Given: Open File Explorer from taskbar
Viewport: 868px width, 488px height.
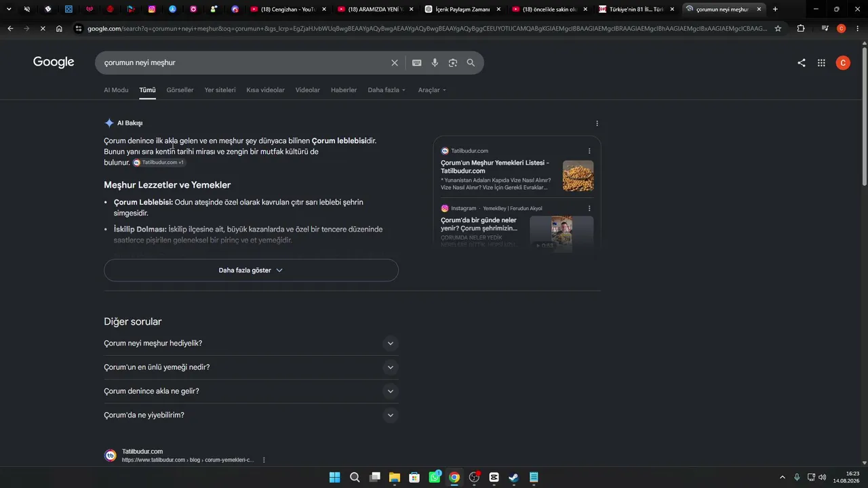Looking at the screenshot, I should [x=395, y=477].
